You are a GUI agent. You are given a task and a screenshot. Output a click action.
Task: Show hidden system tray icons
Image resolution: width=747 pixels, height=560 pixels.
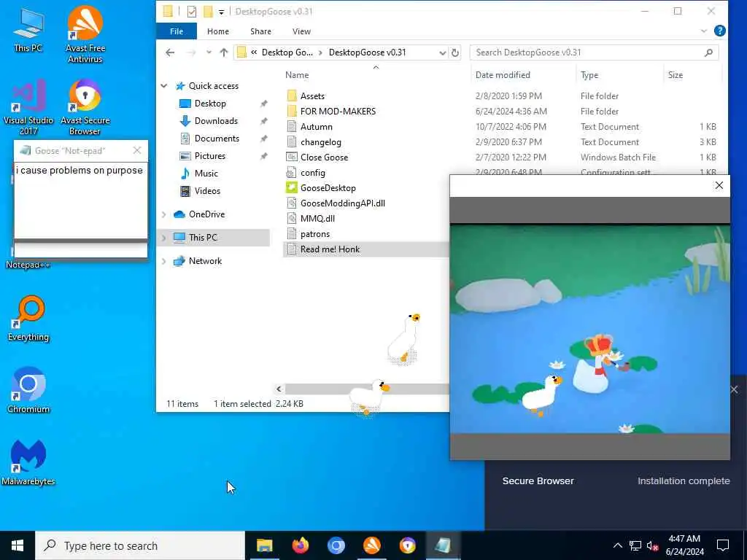(617, 545)
